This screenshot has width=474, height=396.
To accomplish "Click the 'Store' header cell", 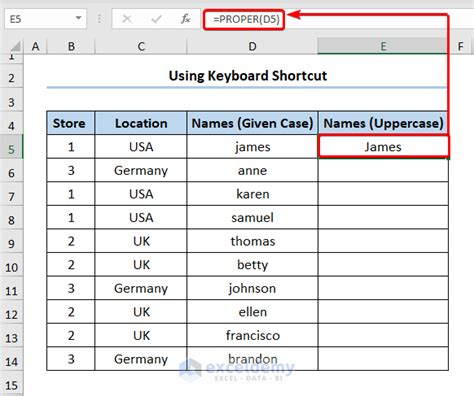I will pos(71,123).
